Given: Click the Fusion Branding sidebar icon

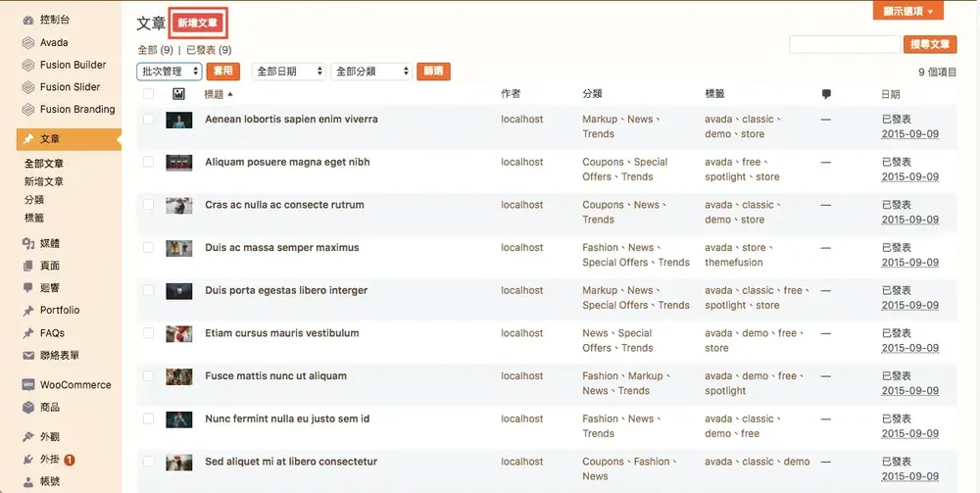Looking at the screenshot, I should coord(28,110).
